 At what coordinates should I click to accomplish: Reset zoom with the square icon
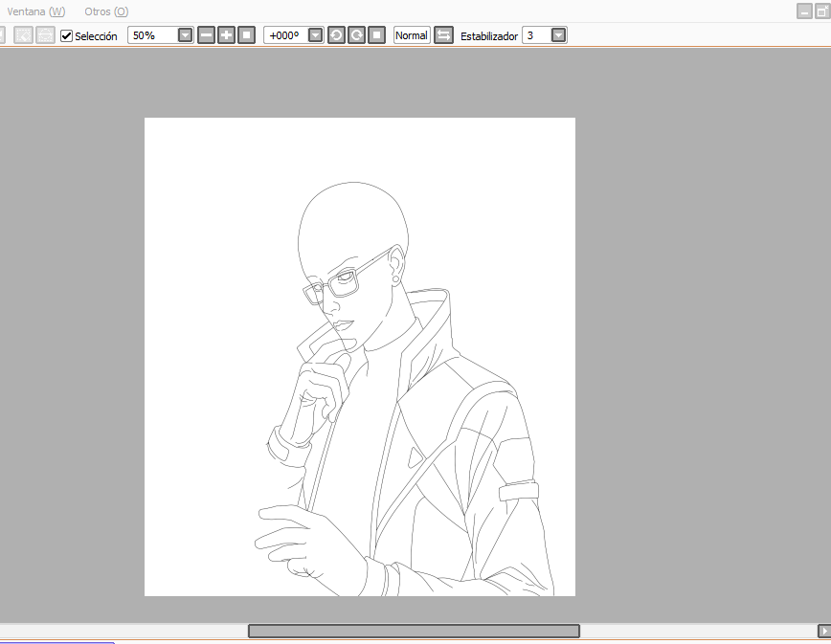click(x=246, y=35)
